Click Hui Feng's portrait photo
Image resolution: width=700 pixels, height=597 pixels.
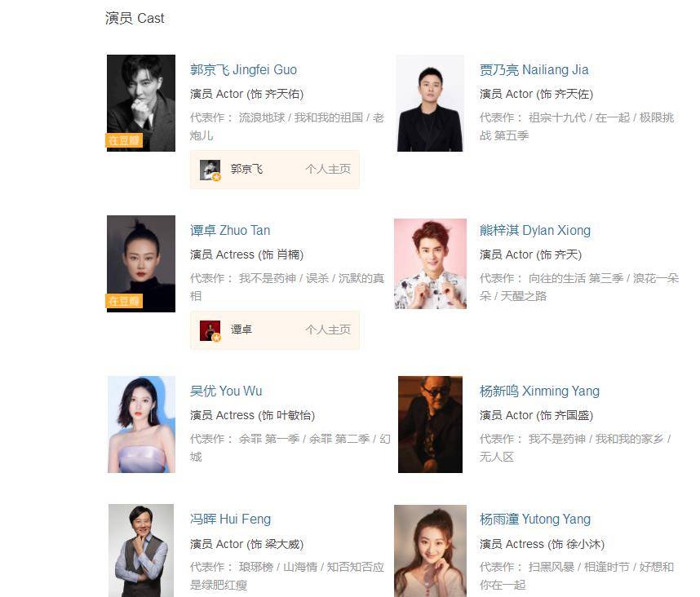coord(141,551)
